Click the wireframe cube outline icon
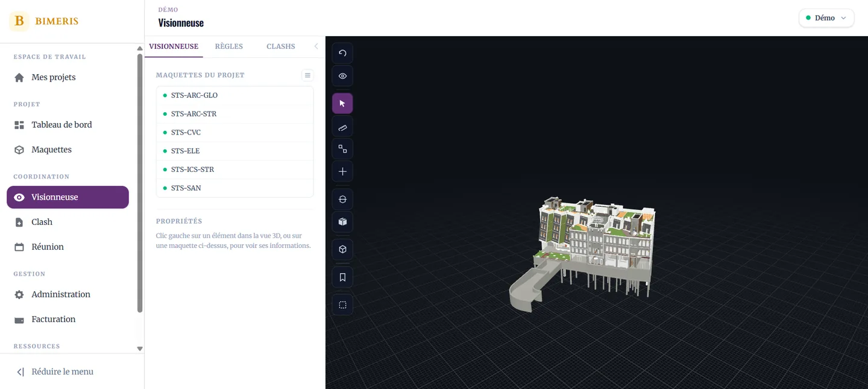 [342, 250]
